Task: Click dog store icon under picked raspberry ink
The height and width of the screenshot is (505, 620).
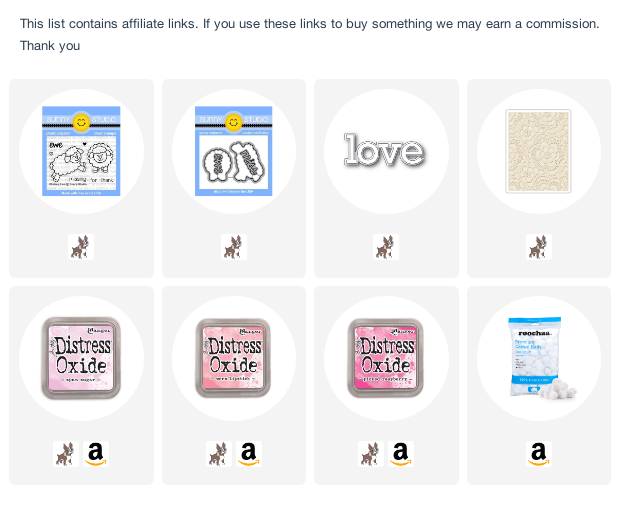Action: click(371, 454)
